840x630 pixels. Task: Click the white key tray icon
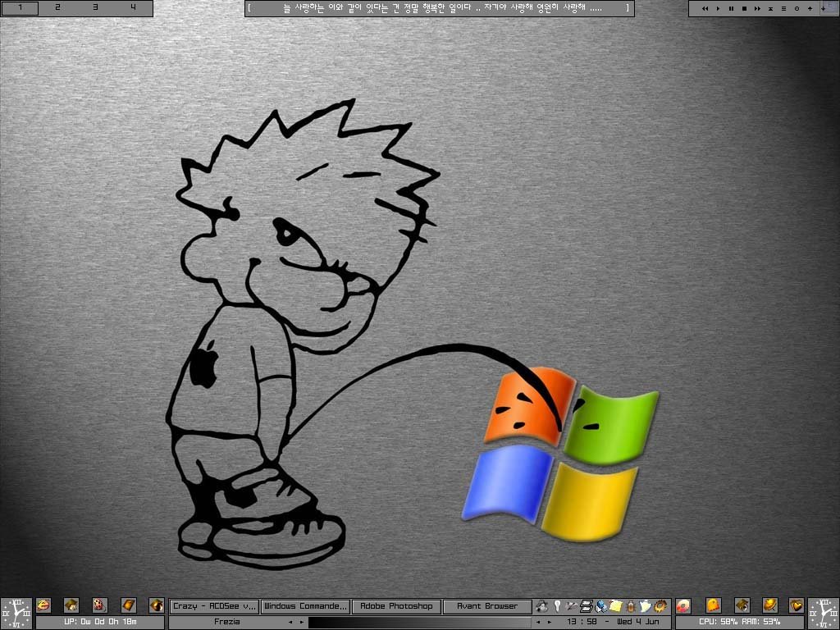pyautogui.click(x=557, y=606)
